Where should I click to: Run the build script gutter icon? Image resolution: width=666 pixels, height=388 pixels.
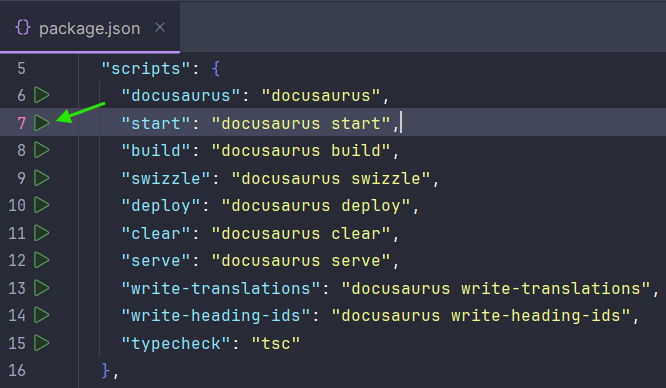42,150
